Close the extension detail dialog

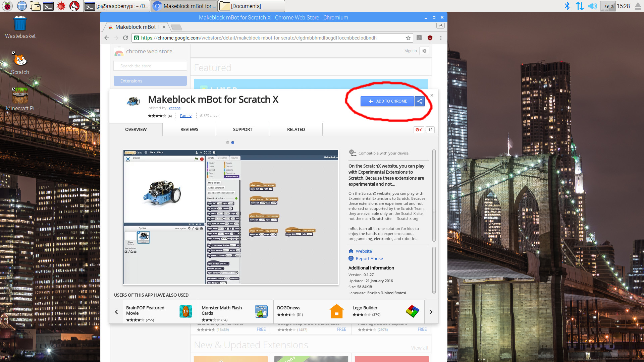pos(432,96)
